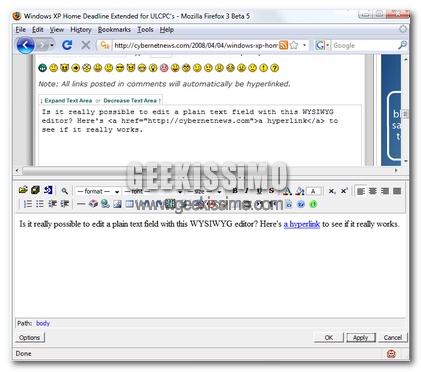Align text left
421x372 pixels.
[361, 191]
